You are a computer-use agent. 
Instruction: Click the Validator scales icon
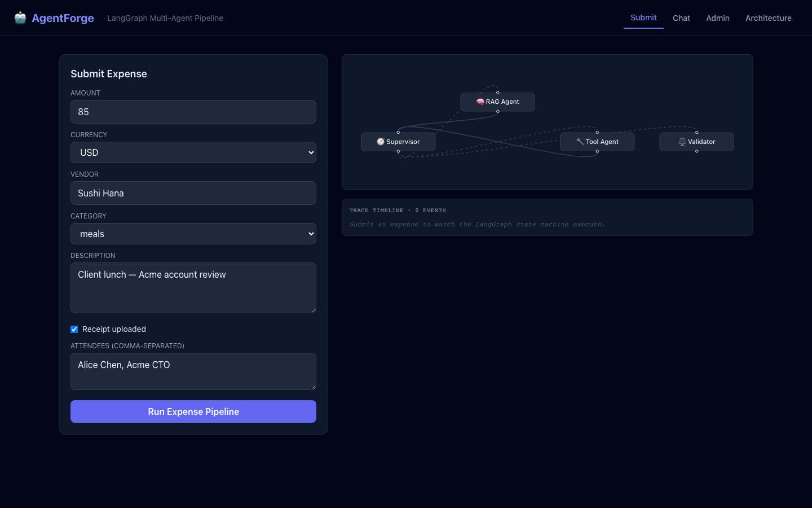coord(682,142)
